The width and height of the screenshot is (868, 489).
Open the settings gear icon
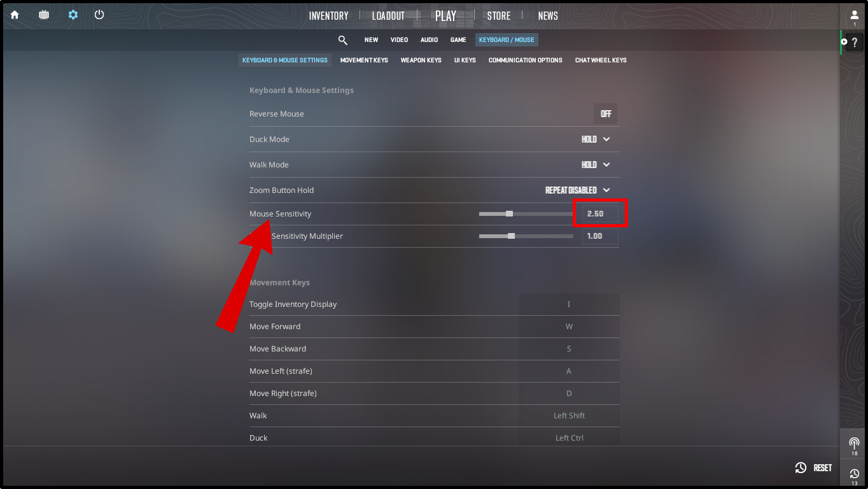(x=73, y=15)
